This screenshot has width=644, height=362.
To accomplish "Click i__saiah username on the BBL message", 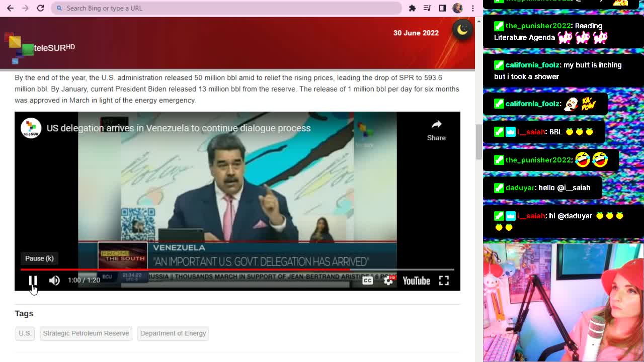I will [x=531, y=132].
